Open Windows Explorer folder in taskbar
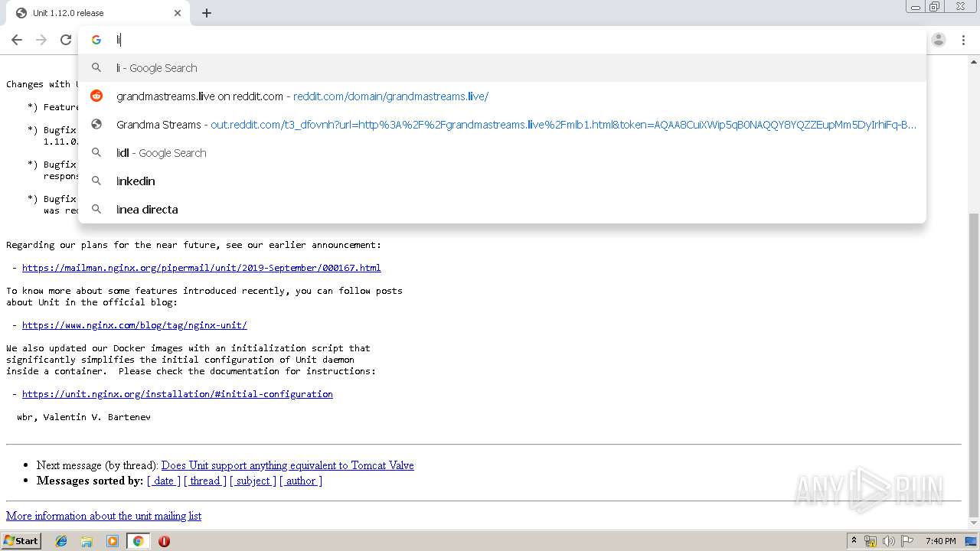The height and width of the screenshot is (551, 980). click(x=87, y=541)
